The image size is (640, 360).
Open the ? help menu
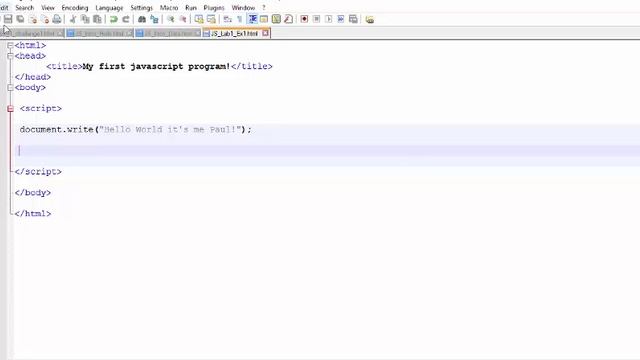click(x=264, y=8)
